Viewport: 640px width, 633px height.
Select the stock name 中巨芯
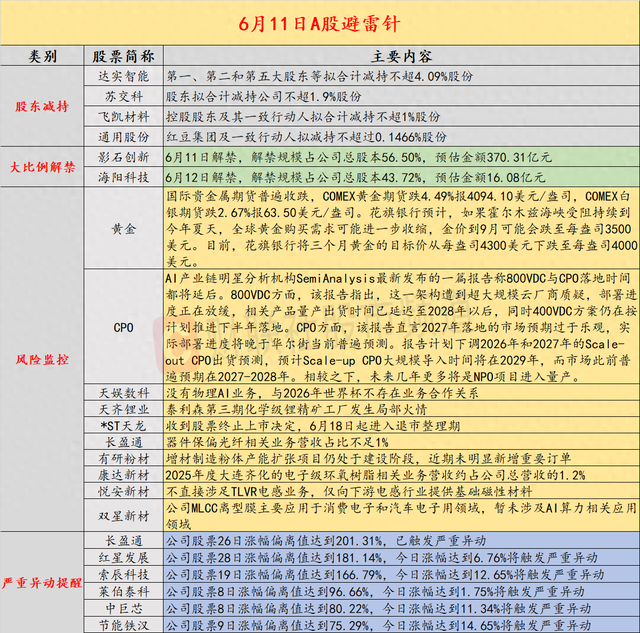pos(123,609)
